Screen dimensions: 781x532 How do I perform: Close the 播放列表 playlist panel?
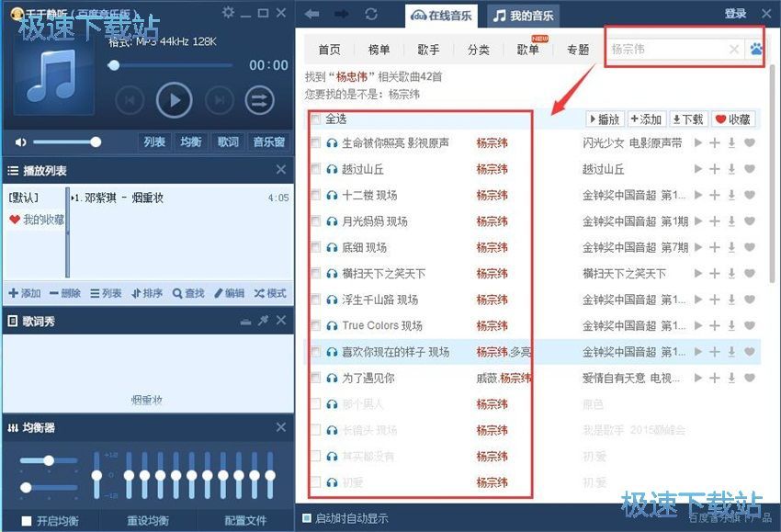281,169
